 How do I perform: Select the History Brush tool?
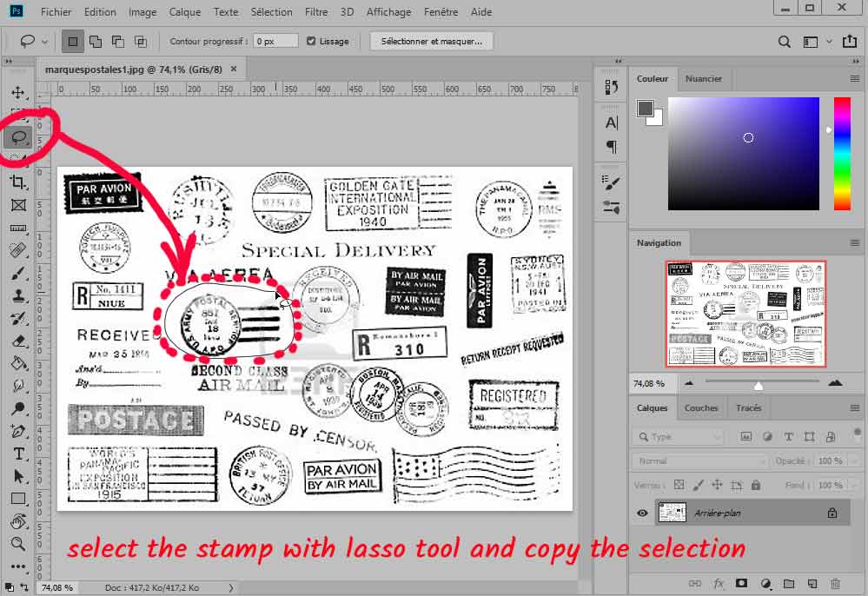point(18,319)
